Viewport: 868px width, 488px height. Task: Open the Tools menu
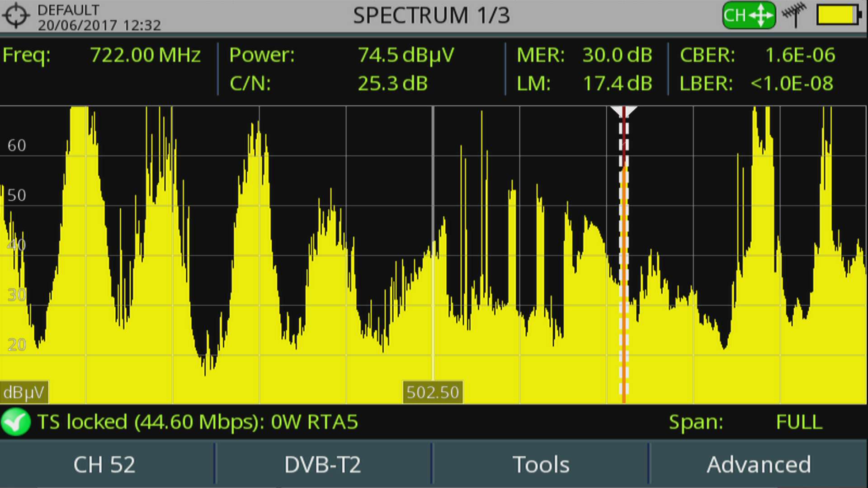point(541,465)
